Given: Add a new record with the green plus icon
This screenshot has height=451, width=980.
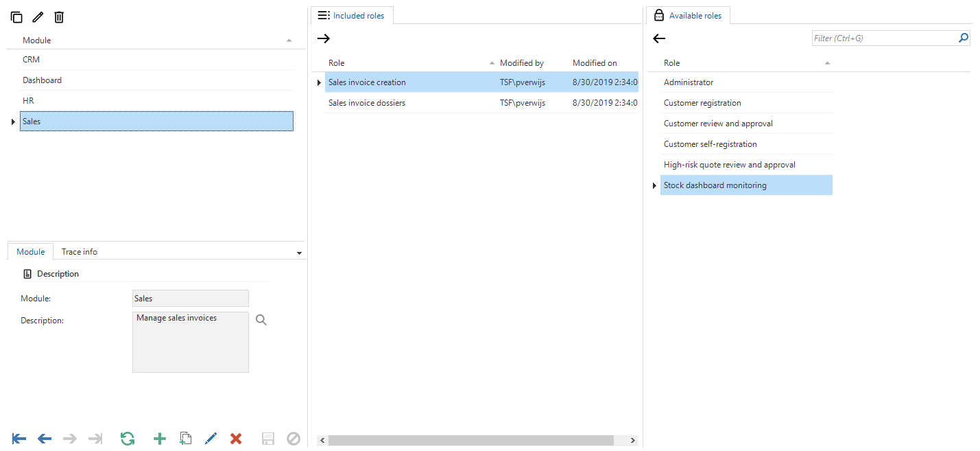Looking at the screenshot, I should [159, 438].
